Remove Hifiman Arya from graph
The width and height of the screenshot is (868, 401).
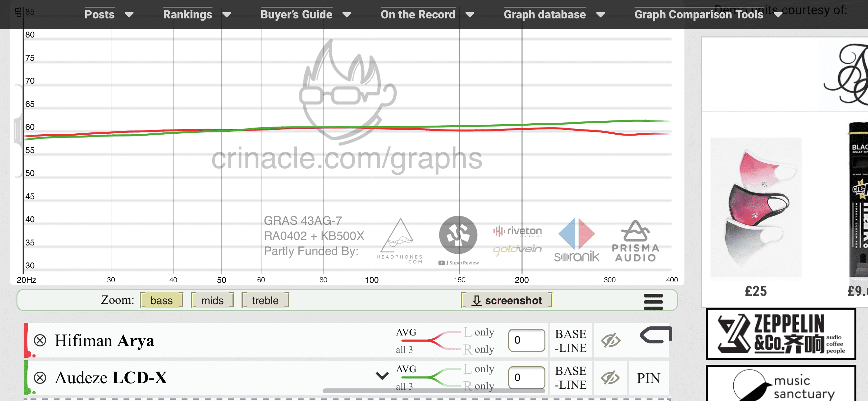pos(40,340)
